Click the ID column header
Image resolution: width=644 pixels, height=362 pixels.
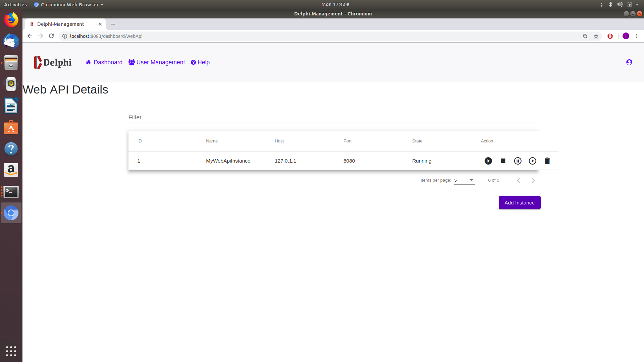(140, 141)
